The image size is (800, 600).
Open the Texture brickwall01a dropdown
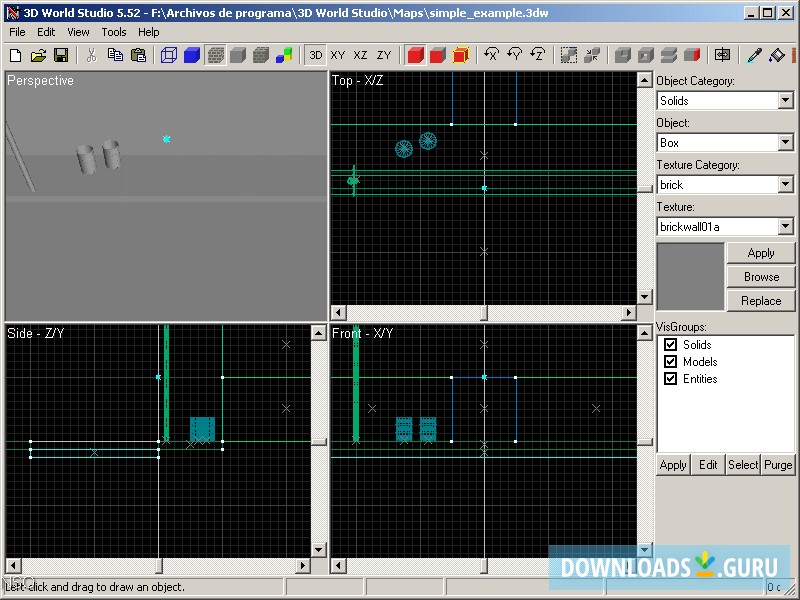point(785,227)
